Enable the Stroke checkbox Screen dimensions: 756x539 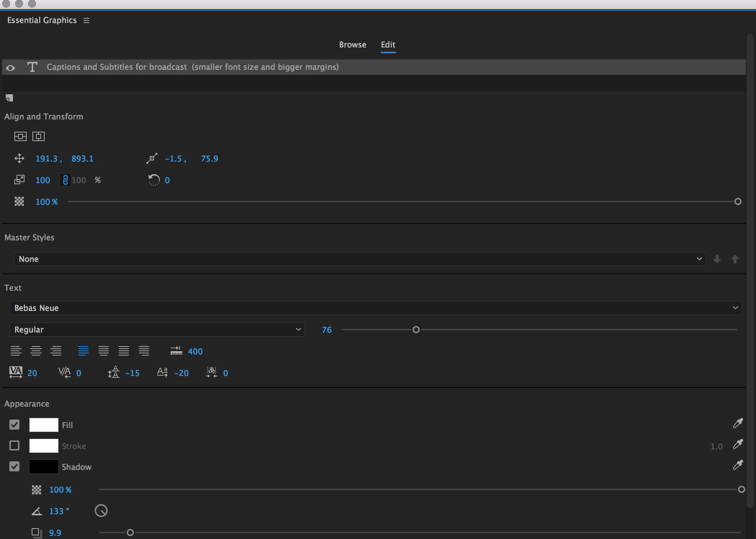14,446
